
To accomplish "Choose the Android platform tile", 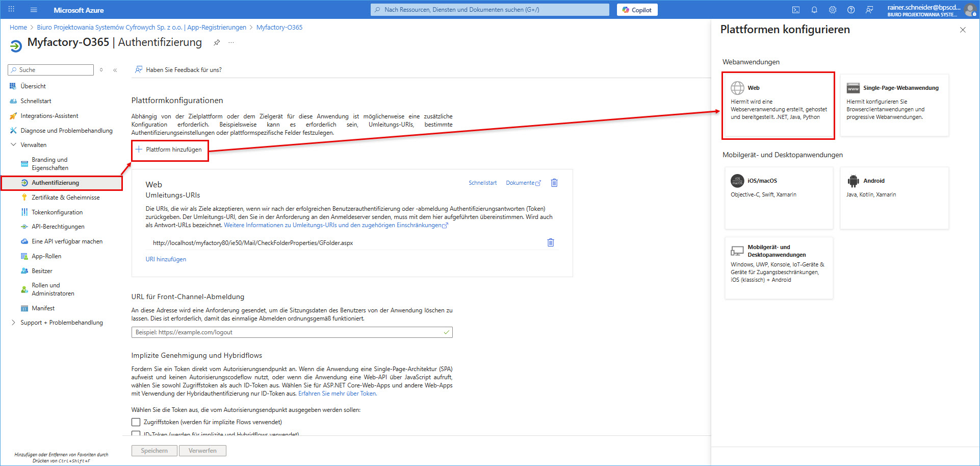I will (x=894, y=198).
